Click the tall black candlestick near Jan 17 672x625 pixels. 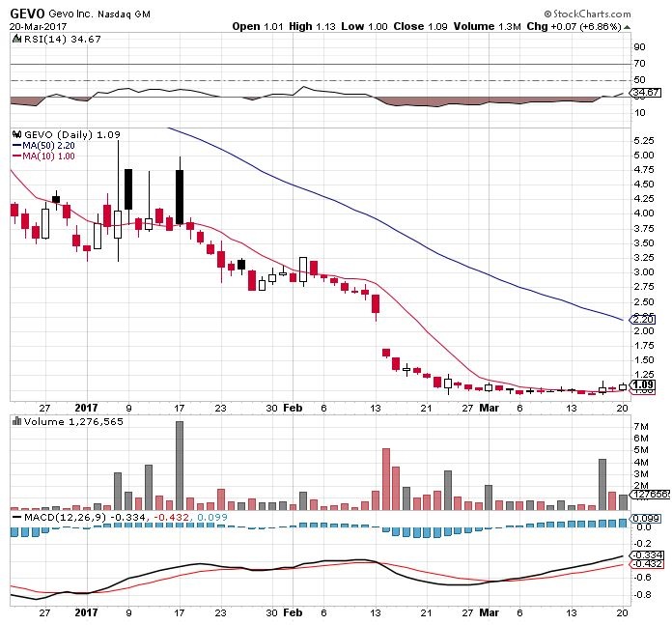click(180, 196)
